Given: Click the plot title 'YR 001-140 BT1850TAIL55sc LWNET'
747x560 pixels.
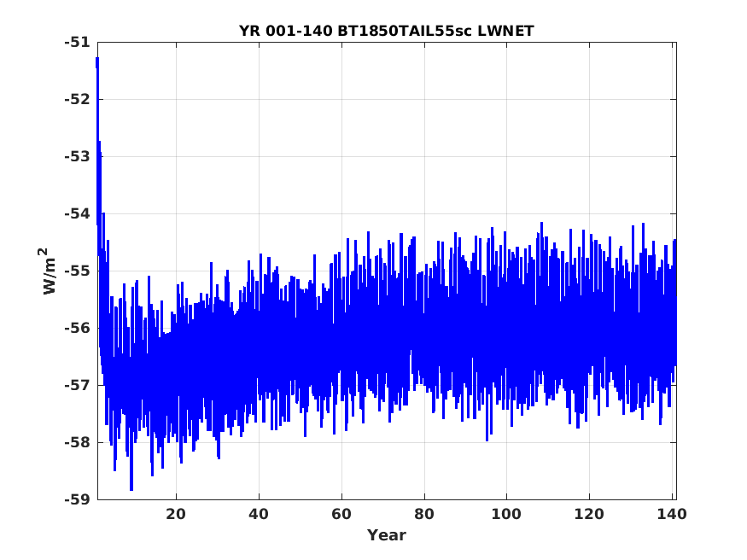Looking at the screenshot, I should (387, 31).
